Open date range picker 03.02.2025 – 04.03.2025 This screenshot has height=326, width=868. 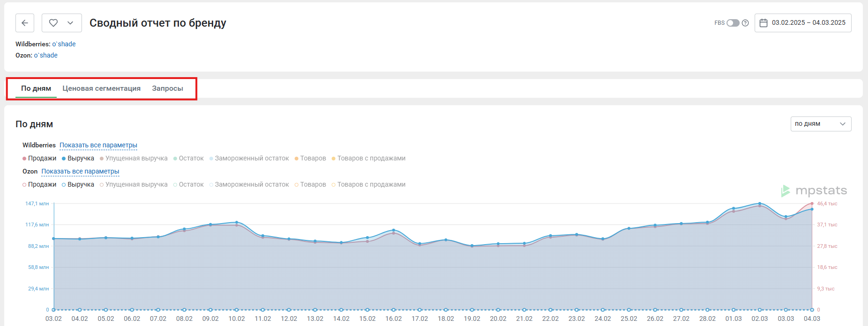tap(803, 23)
